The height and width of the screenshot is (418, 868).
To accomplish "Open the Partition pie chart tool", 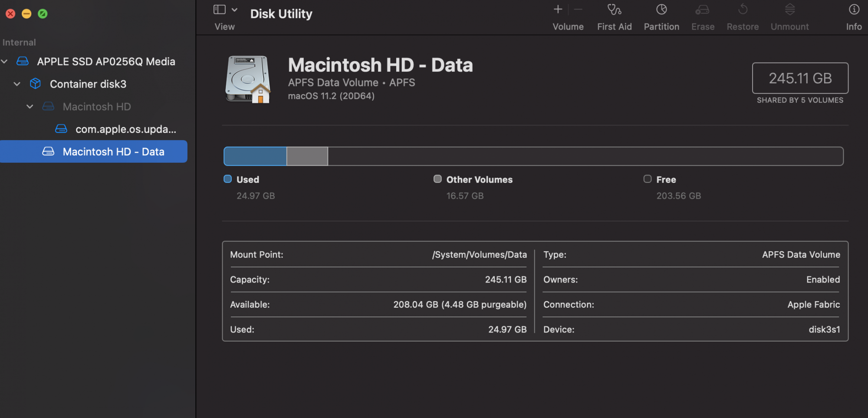I will pos(661,10).
